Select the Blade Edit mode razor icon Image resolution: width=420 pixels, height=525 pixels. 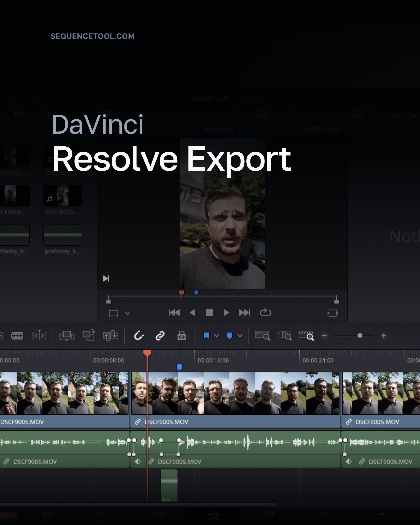point(17,336)
